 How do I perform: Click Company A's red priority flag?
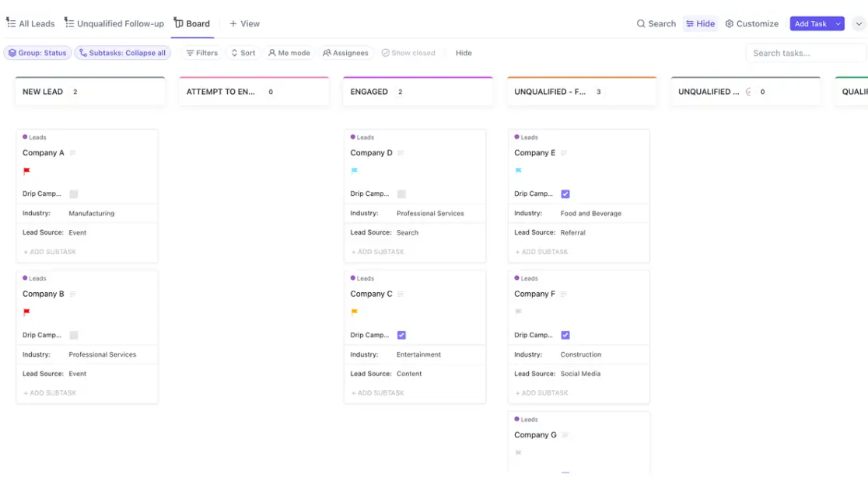click(x=26, y=171)
